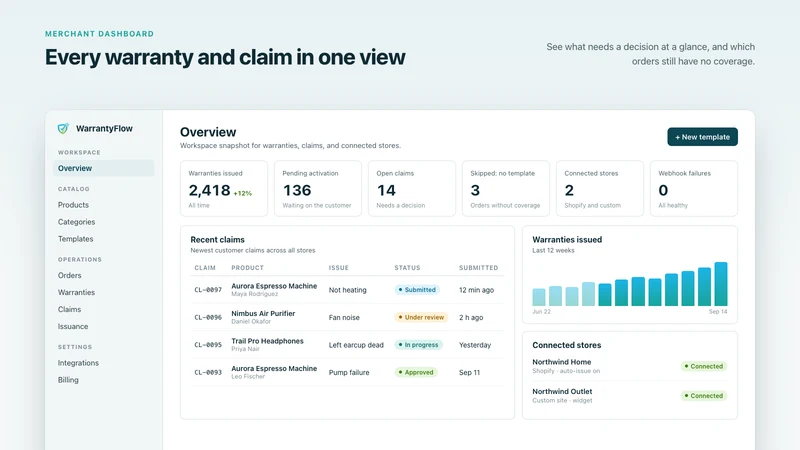Click claim ID CL-0096

click(208, 317)
